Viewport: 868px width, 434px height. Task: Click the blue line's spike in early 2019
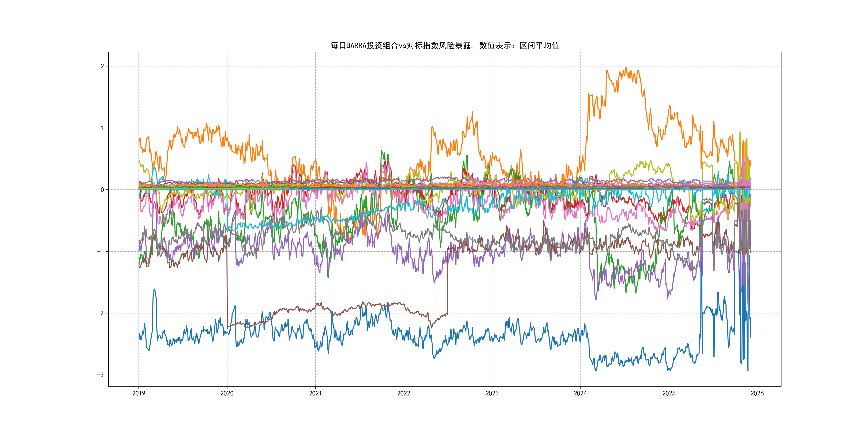154,289
